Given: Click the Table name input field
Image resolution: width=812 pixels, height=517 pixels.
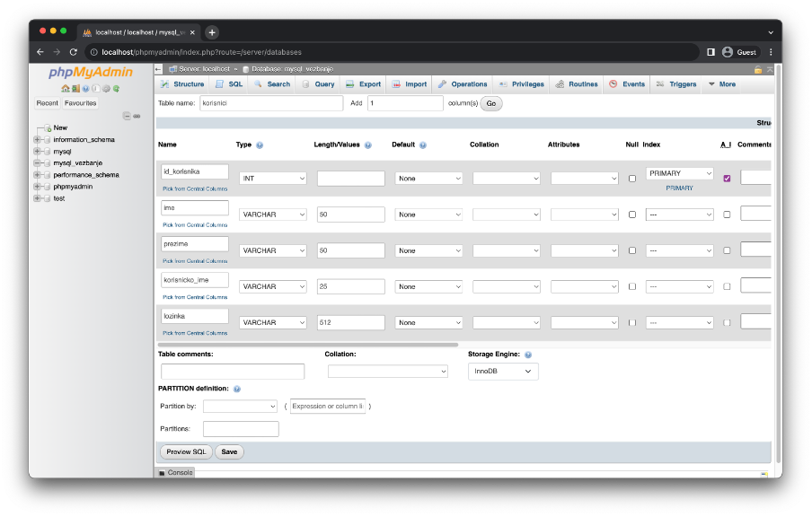Looking at the screenshot, I should coord(271,103).
